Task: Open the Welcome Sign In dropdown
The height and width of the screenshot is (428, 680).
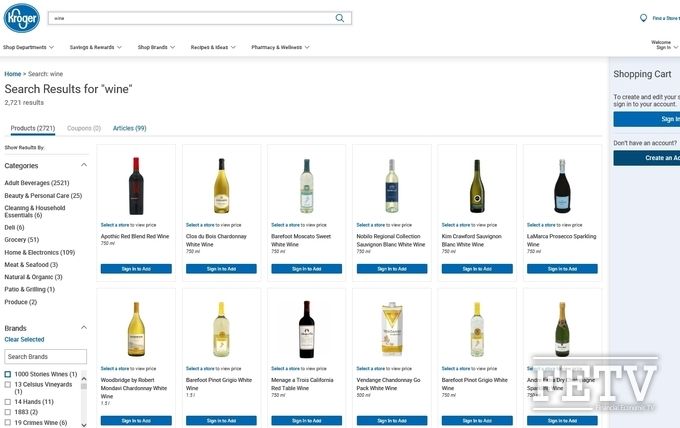Action: (665, 45)
